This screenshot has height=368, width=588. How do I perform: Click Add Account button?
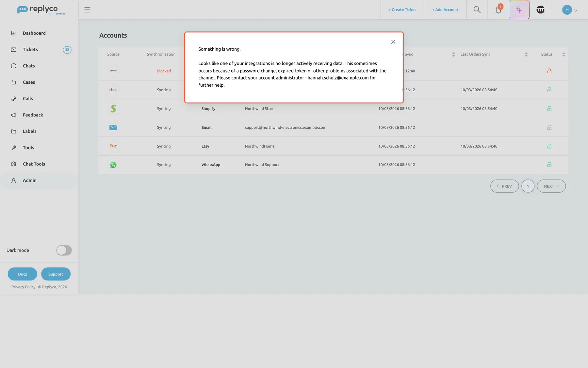445,10
